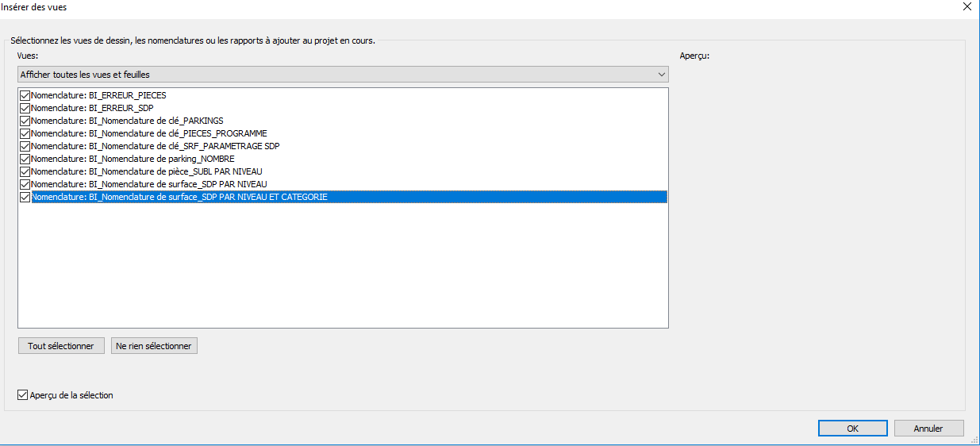Toggle checkbox for pièce_SUBL PAR NIVEAU
The width and height of the screenshot is (980, 446).
click(x=25, y=171)
